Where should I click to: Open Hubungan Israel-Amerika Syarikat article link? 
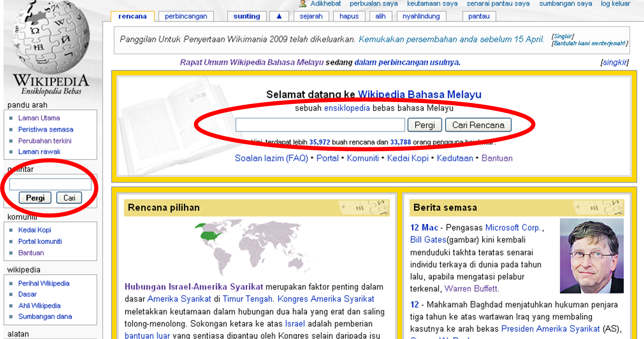[194, 287]
